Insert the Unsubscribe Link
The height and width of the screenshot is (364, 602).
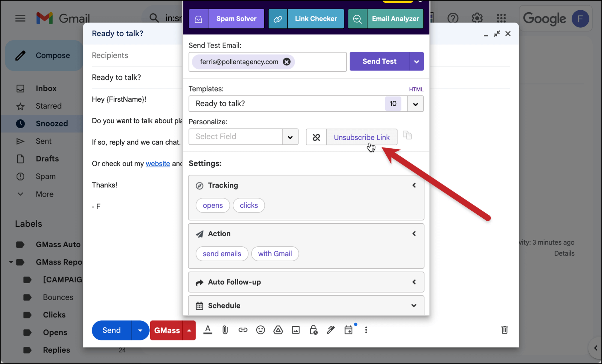coord(362,137)
